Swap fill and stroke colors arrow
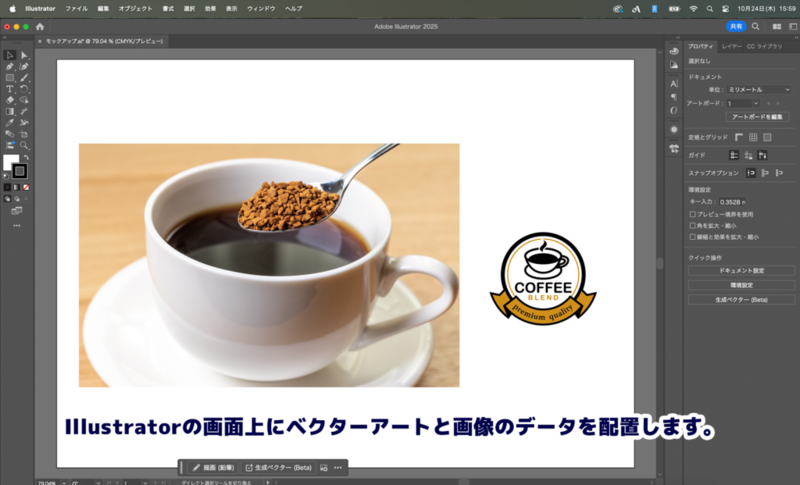The image size is (800, 485). click(x=26, y=158)
